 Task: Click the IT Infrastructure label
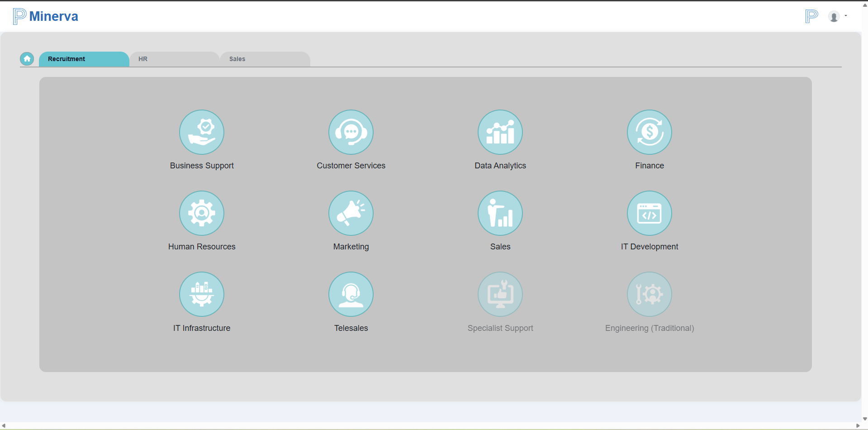tap(202, 328)
